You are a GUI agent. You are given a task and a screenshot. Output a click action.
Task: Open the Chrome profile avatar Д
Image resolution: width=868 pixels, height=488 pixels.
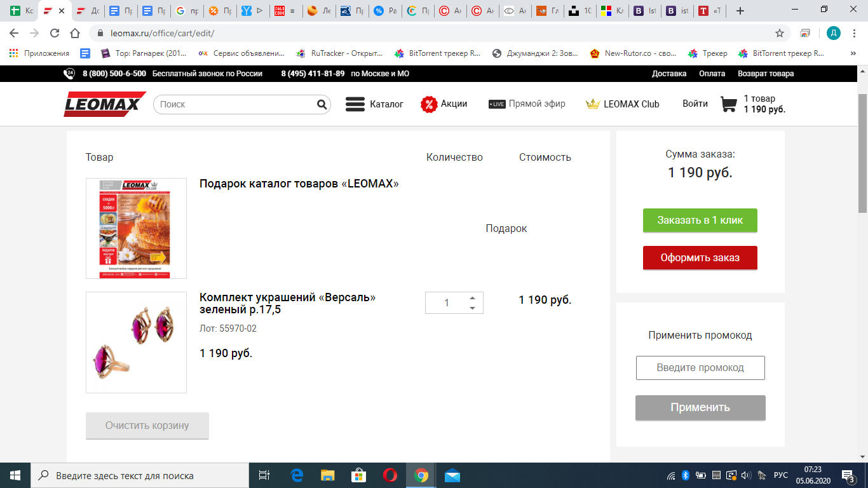pos(833,33)
